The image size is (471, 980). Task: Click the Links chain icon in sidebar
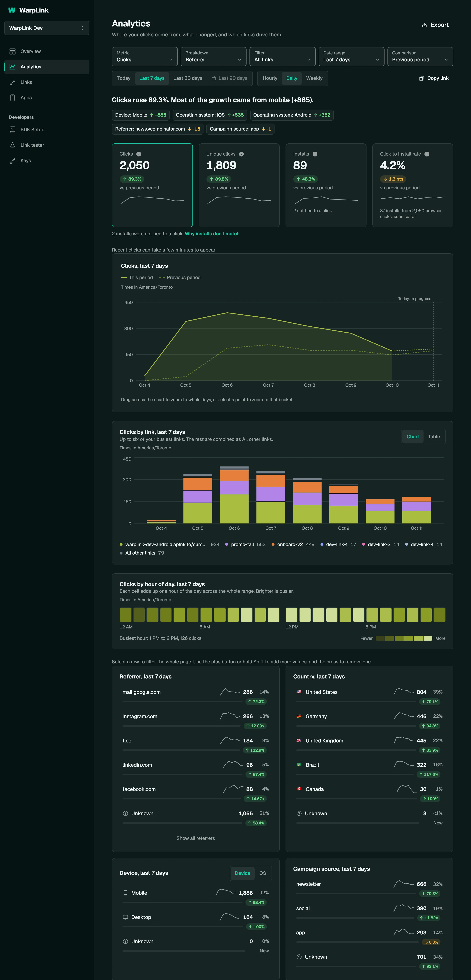pos(13,82)
